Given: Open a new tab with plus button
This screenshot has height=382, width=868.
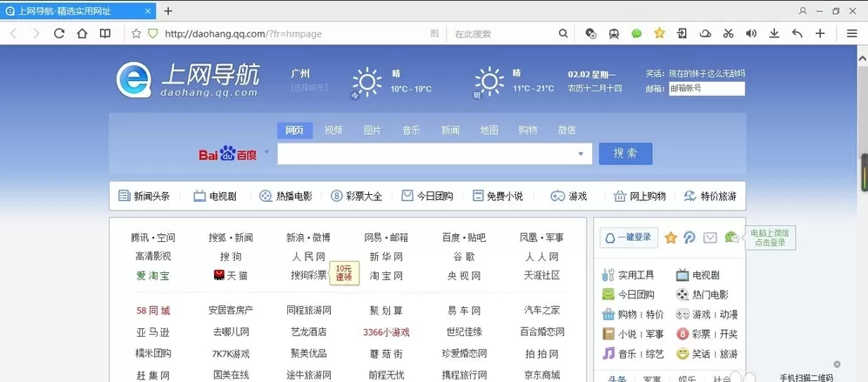Looking at the screenshot, I should [168, 11].
